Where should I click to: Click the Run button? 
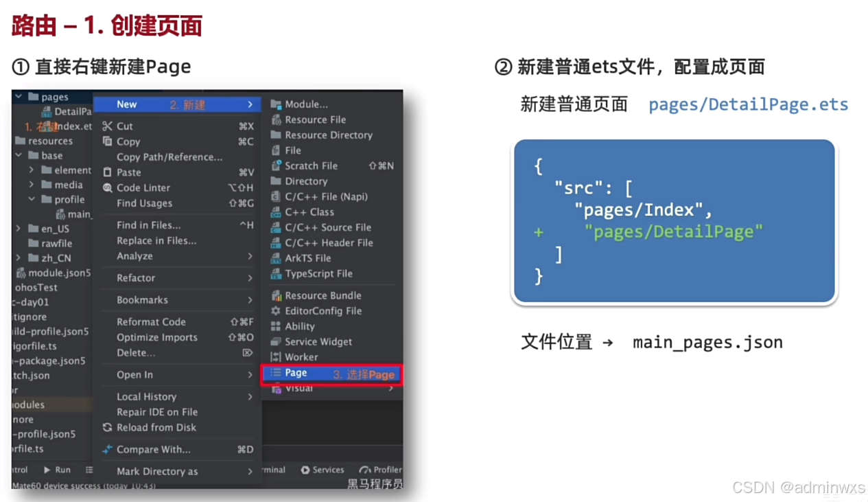tap(58, 470)
